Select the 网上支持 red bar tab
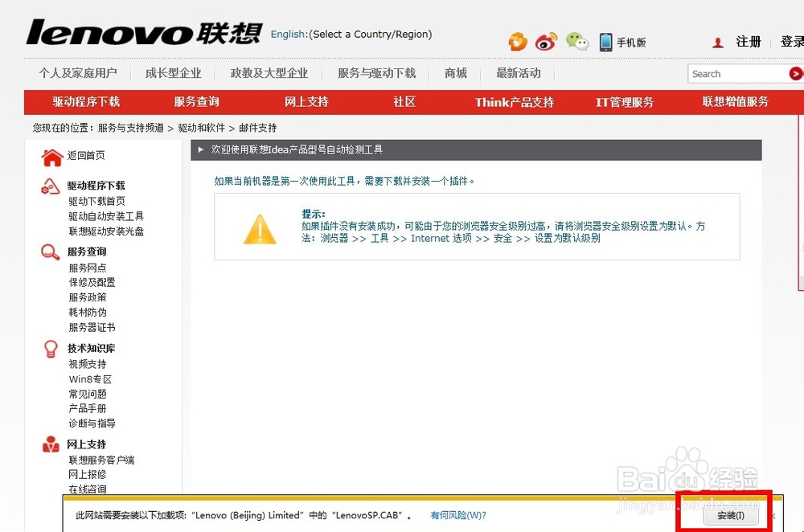 tap(306, 102)
